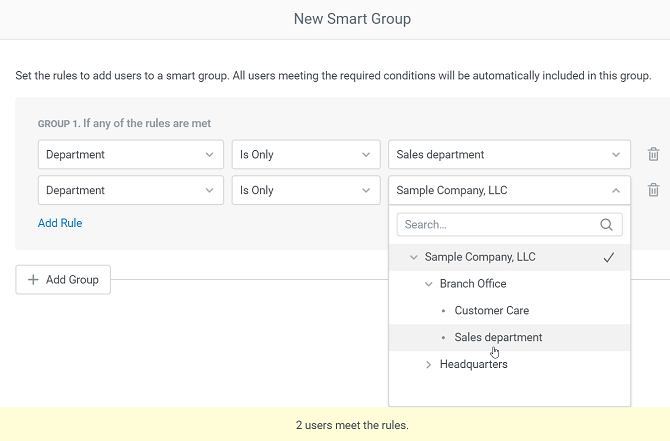Viewport: 670px width, 441px height.
Task: Open the second rule's Department field dropdown
Action: point(131,190)
